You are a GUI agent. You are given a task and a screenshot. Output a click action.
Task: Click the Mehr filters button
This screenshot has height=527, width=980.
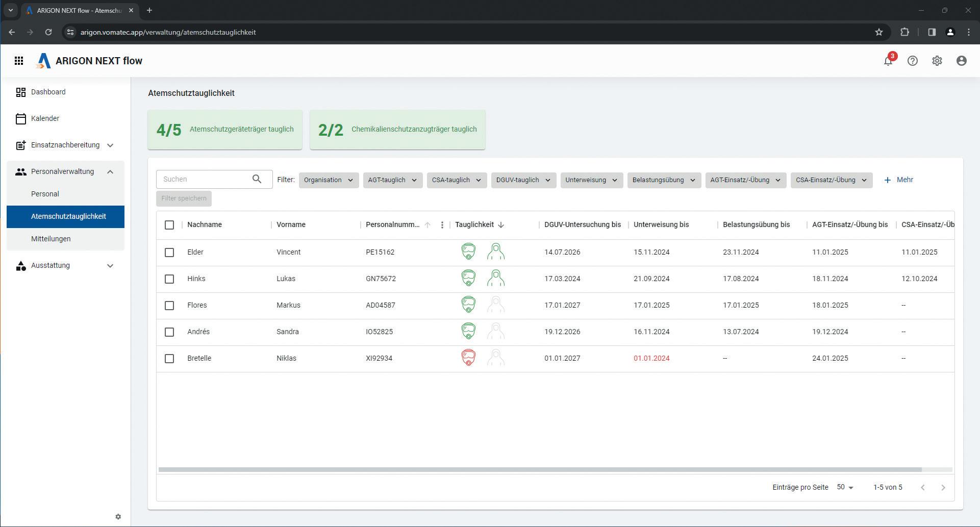coord(898,180)
